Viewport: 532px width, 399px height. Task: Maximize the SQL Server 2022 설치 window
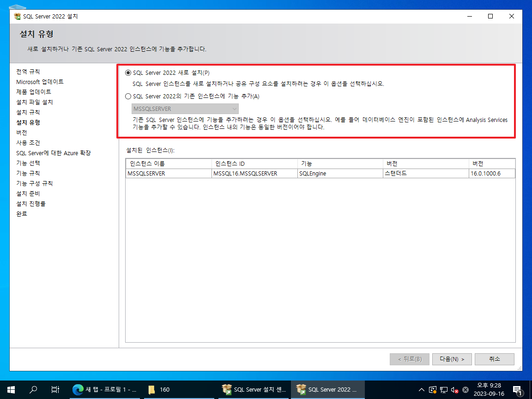490,16
